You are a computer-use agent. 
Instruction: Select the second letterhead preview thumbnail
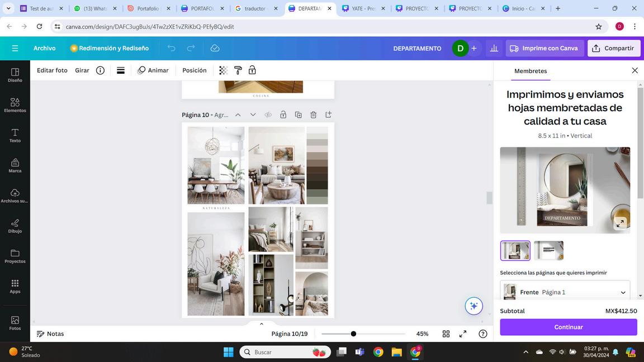tap(549, 250)
